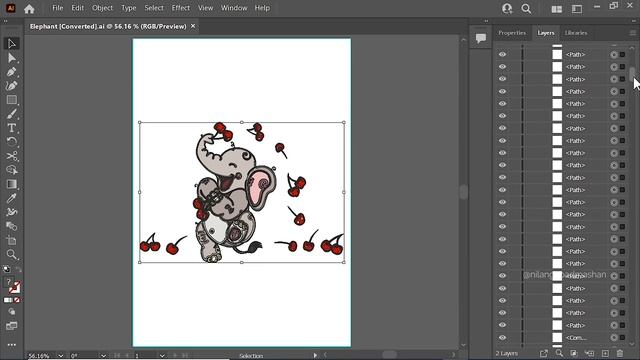Open the Illustrator home screen

click(x=29, y=8)
